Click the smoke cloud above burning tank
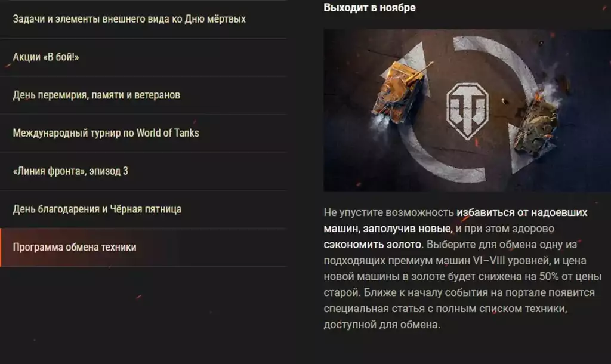 pyautogui.click(x=553, y=91)
